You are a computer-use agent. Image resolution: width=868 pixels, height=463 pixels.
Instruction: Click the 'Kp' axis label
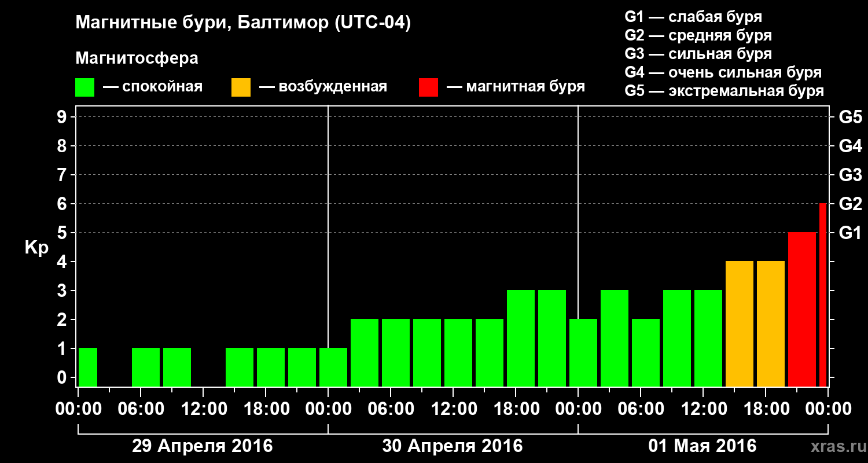pos(36,248)
